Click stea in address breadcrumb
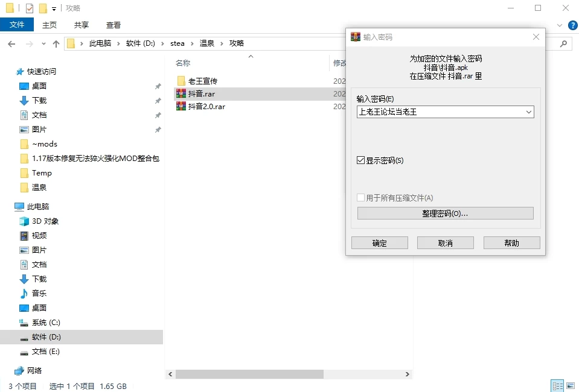579x392 pixels. (178, 43)
